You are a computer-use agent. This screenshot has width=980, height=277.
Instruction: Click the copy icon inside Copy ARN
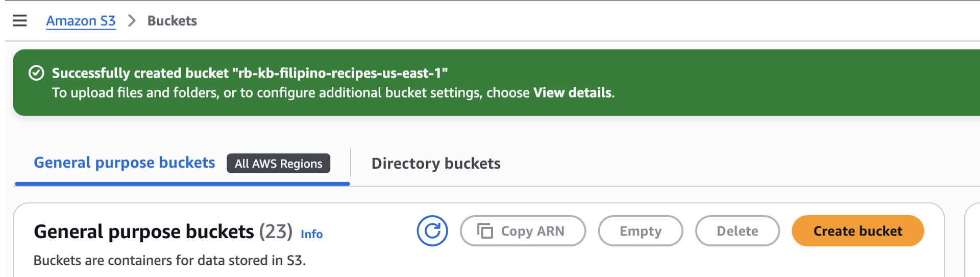tap(485, 231)
